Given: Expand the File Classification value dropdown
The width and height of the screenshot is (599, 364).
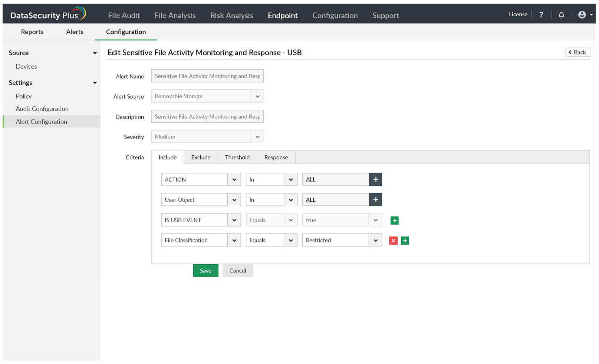Looking at the screenshot, I should (x=375, y=240).
